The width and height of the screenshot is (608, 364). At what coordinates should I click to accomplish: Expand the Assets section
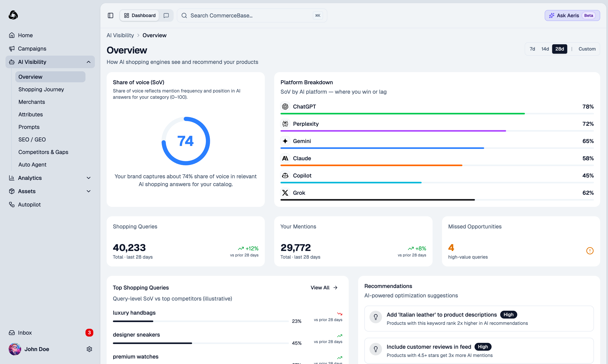(x=88, y=191)
